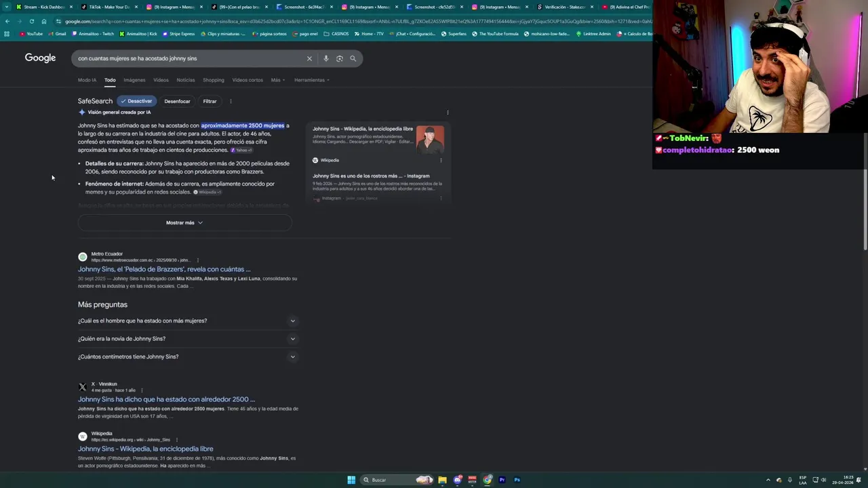Launch Premiere Pro from the taskbar
Image resolution: width=868 pixels, height=488 pixels.
pos(502,480)
